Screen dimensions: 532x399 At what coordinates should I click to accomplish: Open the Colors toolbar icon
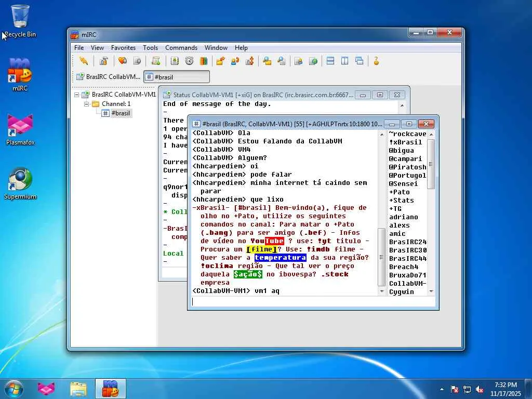pos(204,61)
